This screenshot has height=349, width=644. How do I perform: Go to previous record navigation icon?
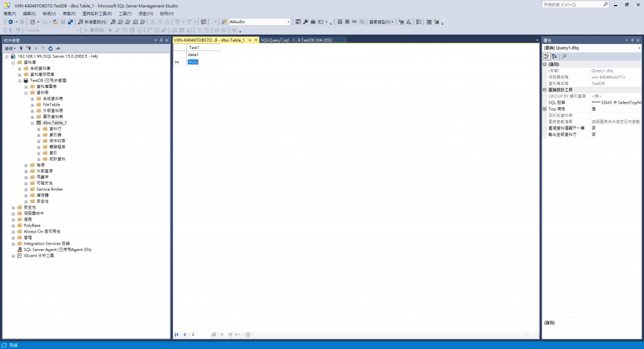(184, 335)
